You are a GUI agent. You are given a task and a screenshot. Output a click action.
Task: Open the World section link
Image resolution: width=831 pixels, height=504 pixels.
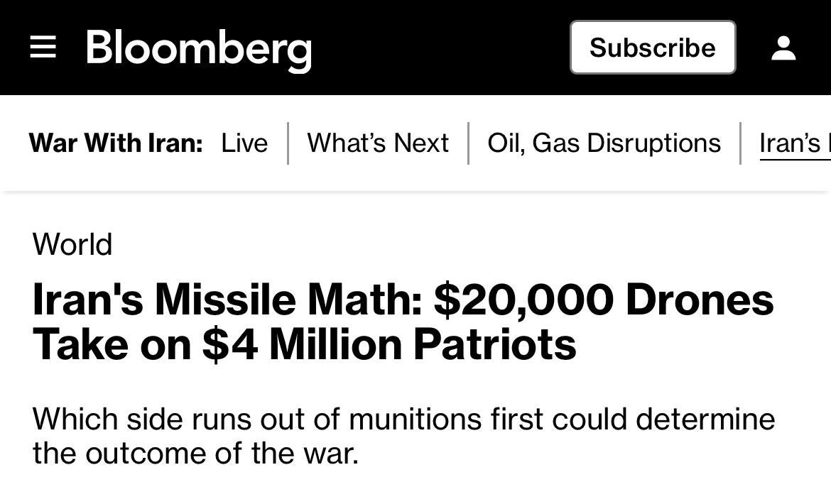[x=72, y=245]
